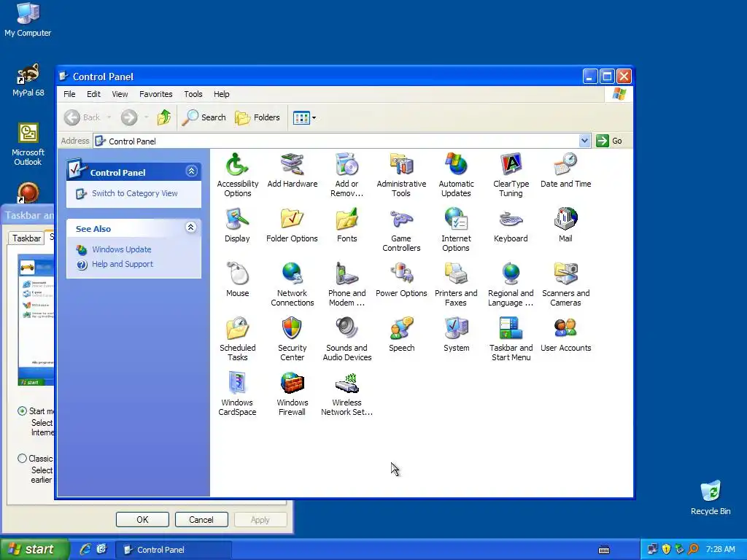Click OK in Taskbar properties dialog
747x560 pixels.
(142, 519)
